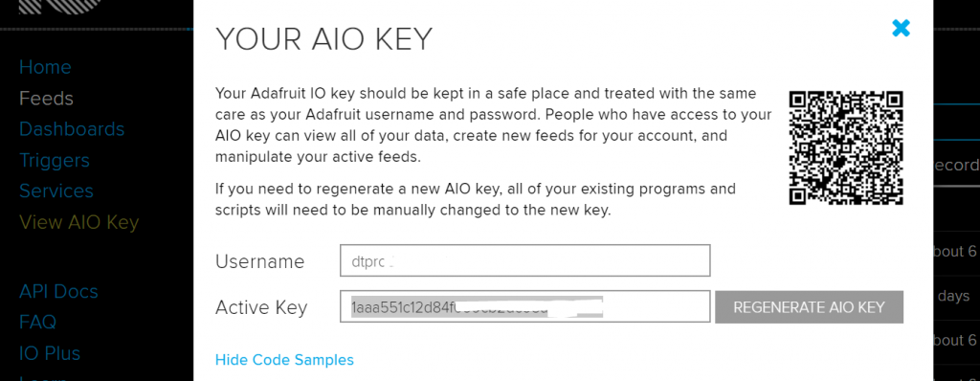980x381 pixels.
Task: Open the Services sidebar link
Action: 56,190
